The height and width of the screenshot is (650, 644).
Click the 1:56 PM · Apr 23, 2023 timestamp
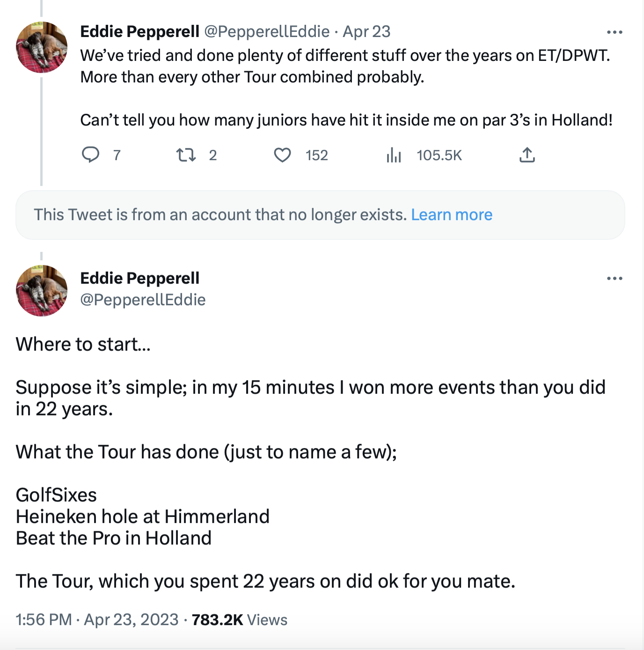(97, 620)
